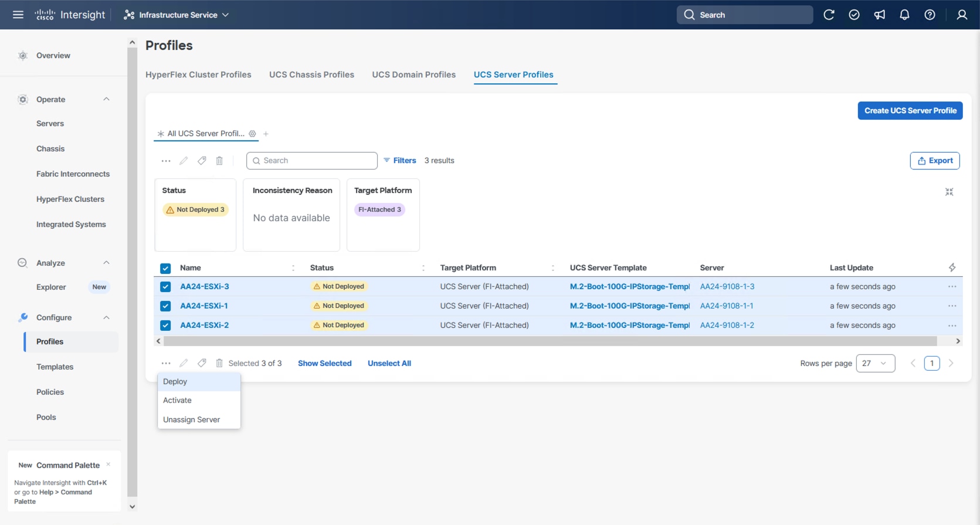
Task: Click Unselect All link
Action: tap(389, 363)
